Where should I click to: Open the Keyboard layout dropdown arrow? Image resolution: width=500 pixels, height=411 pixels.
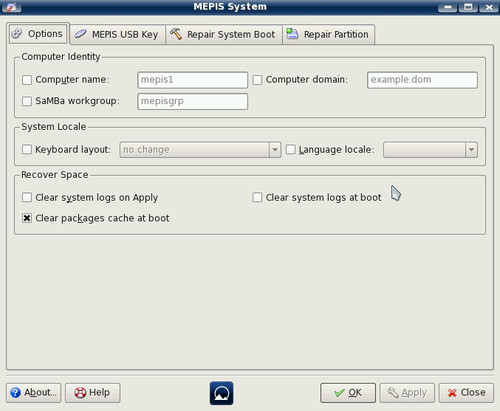click(275, 150)
